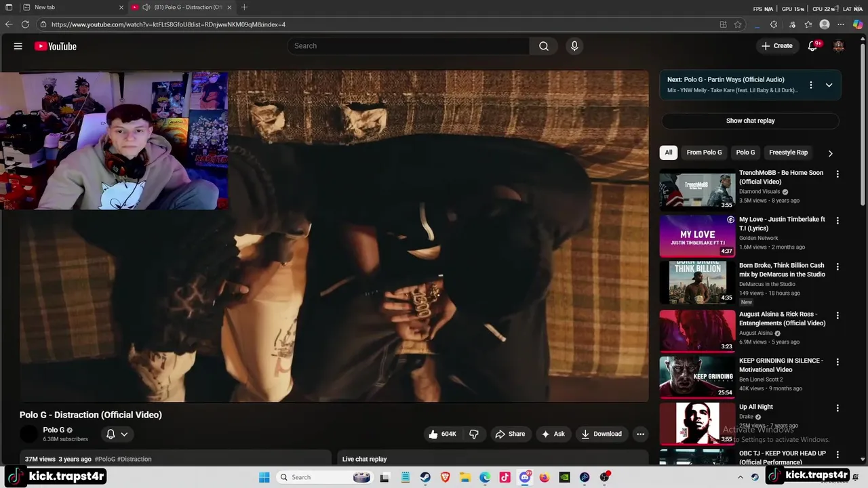Open Discord from the taskbar

click(x=525, y=477)
